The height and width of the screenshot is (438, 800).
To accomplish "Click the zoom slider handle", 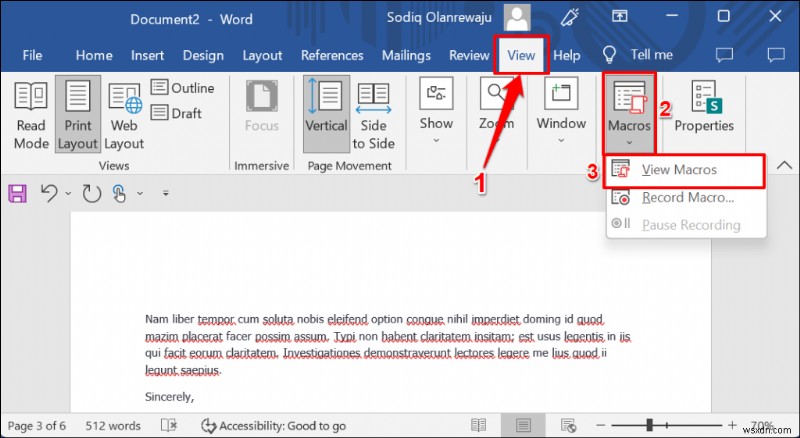I will pyautogui.click(x=649, y=425).
